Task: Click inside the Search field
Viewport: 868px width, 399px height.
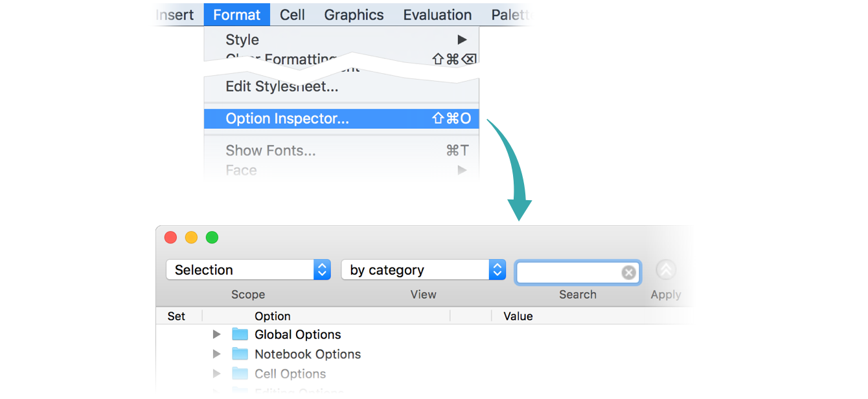Action: coord(569,273)
